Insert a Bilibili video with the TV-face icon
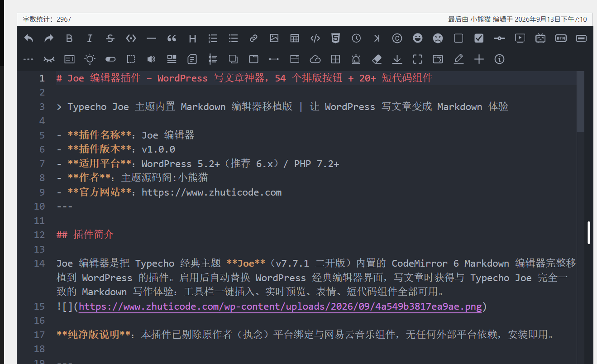Image resolution: width=597 pixels, height=364 pixels. 540,38
